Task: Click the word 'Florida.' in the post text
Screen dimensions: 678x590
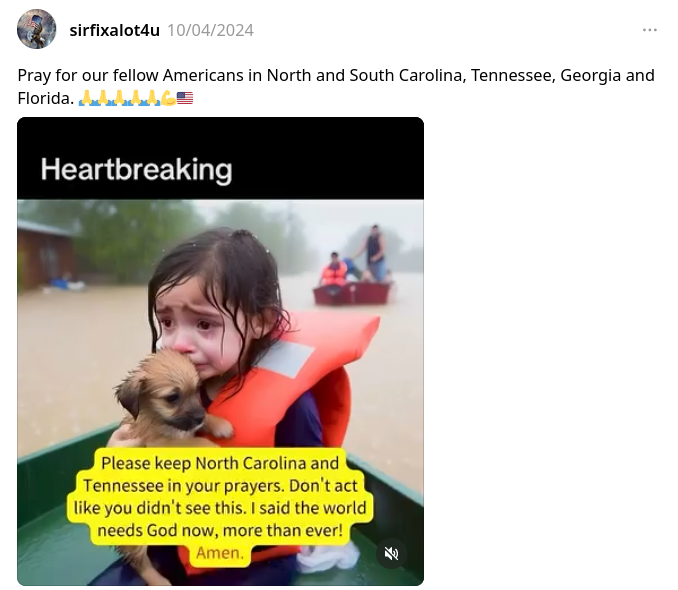Action: pos(45,98)
